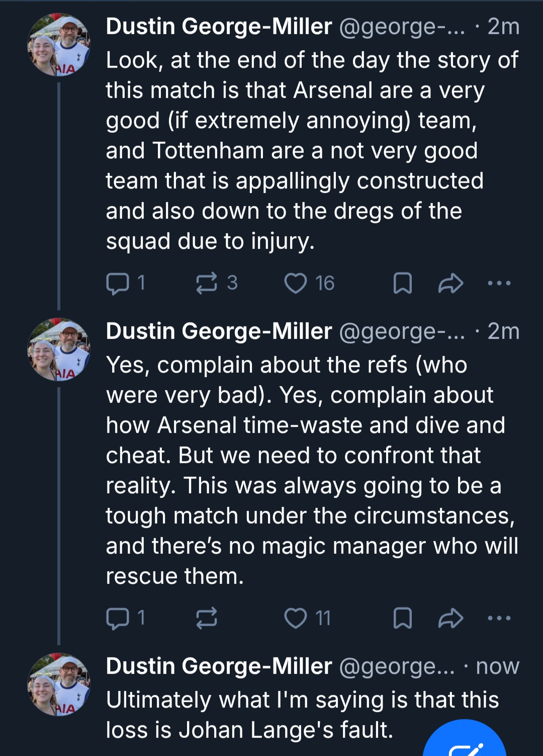The width and height of the screenshot is (543, 756).
Task: Like the first post with 16 likes
Action: pyautogui.click(x=296, y=283)
